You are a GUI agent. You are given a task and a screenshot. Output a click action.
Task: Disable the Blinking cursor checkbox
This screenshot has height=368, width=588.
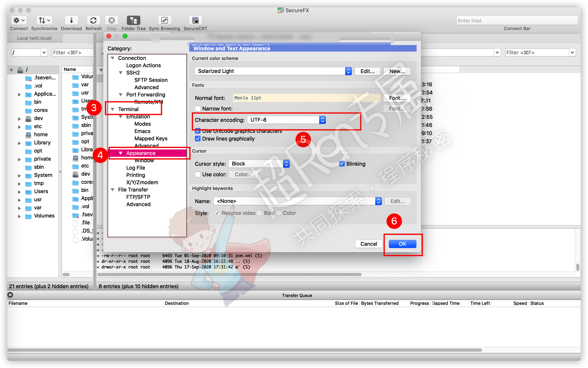(342, 164)
